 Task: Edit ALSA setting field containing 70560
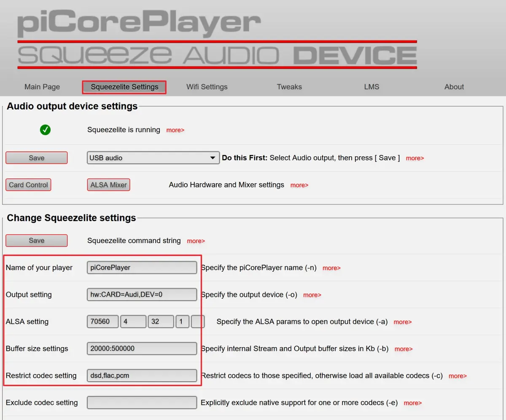pos(103,321)
